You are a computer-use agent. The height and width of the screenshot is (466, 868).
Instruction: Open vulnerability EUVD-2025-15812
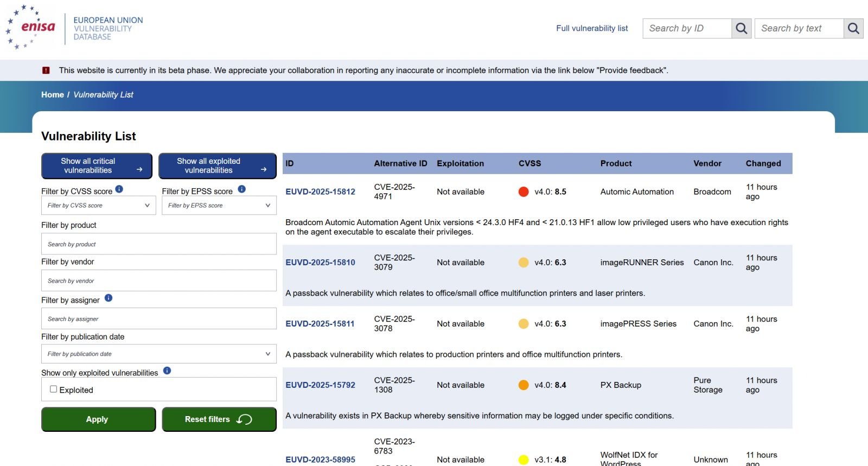320,191
